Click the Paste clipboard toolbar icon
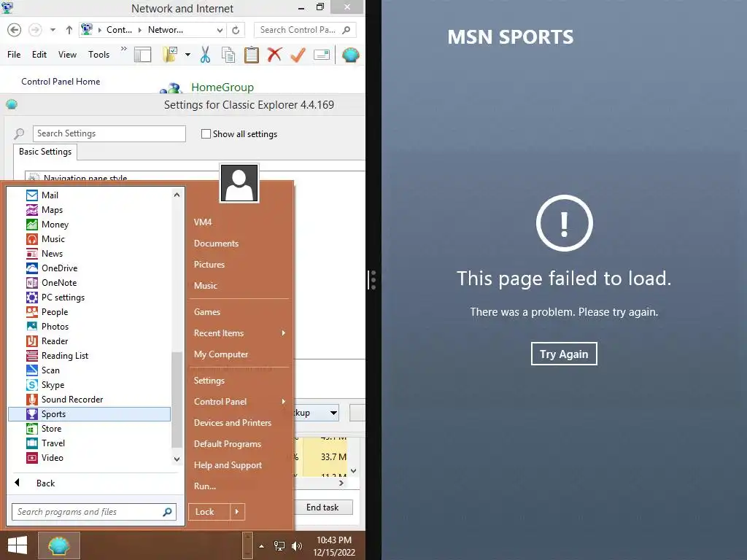This screenshot has width=747, height=560. click(252, 55)
